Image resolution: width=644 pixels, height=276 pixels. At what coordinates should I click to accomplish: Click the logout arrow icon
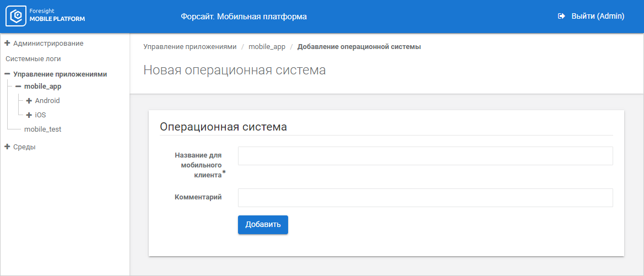click(561, 17)
